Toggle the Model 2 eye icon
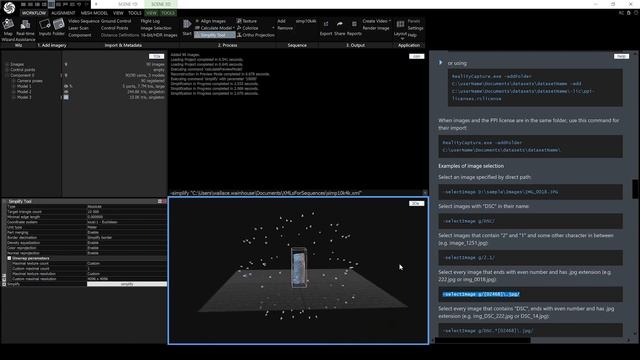640x360 pixels. click(66, 92)
